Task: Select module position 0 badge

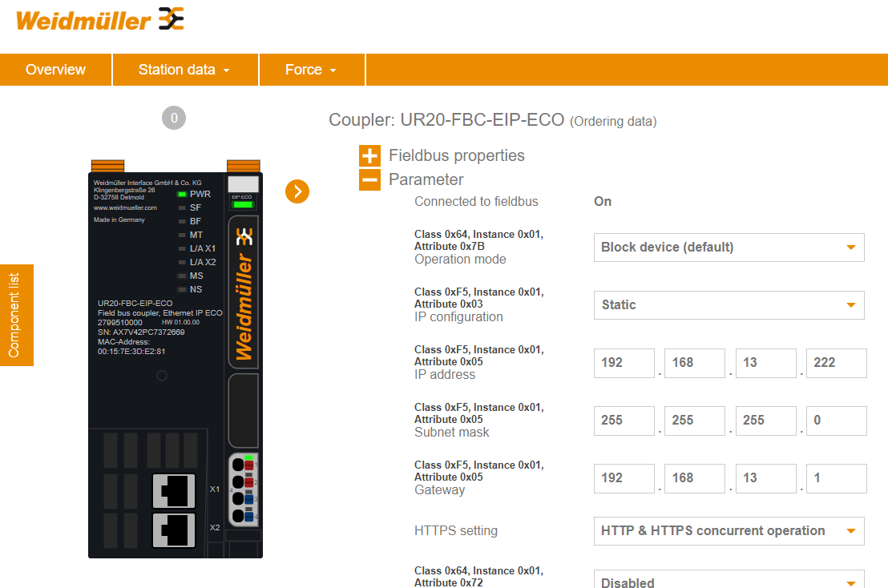Action: tap(174, 118)
